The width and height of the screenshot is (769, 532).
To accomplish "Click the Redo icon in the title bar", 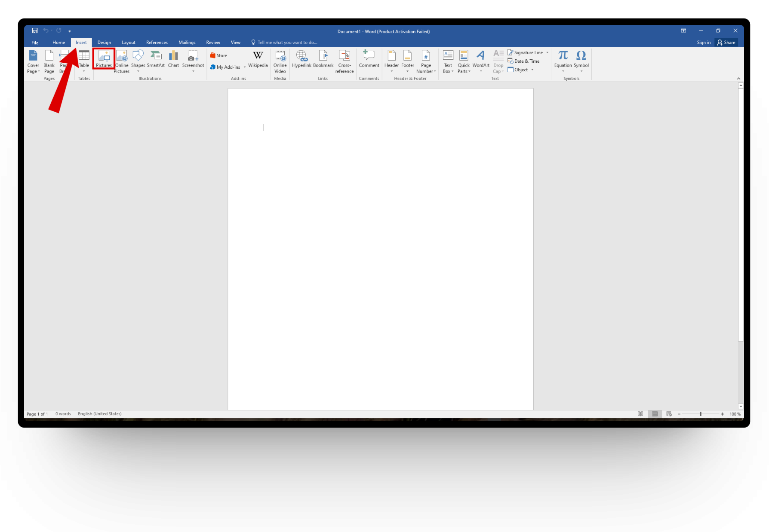I will 59,31.
